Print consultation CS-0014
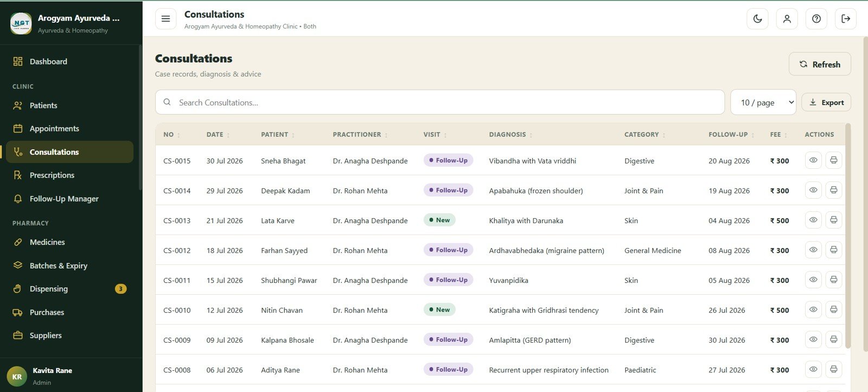This screenshot has width=868, height=392. (x=833, y=190)
